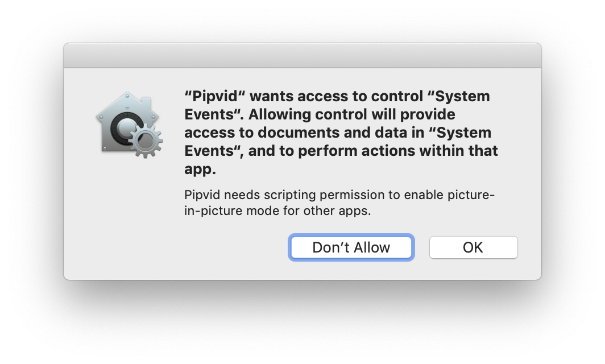Click the heading line "Events". Allowing control will provide
This screenshot has height=364, width=605.
point(320,114)
